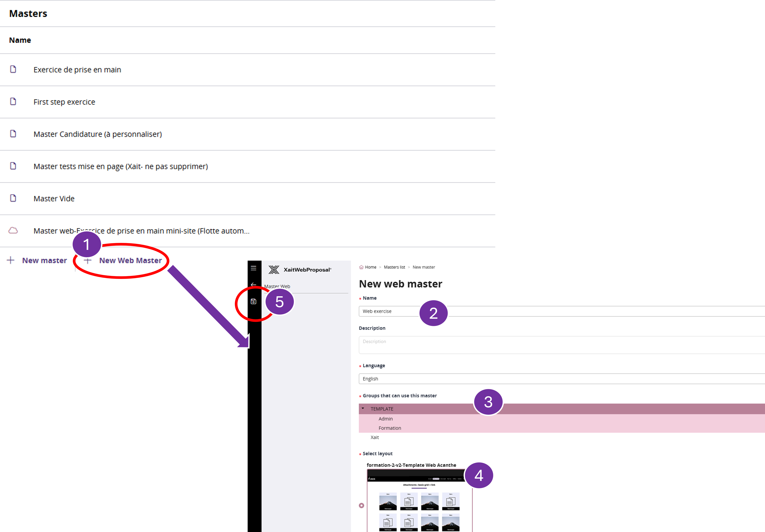The height and width of the screenshot is (532, 765).
Task: Click the document icon beside First step exercice
Action: pyautogui.click(x=13, y=102)
